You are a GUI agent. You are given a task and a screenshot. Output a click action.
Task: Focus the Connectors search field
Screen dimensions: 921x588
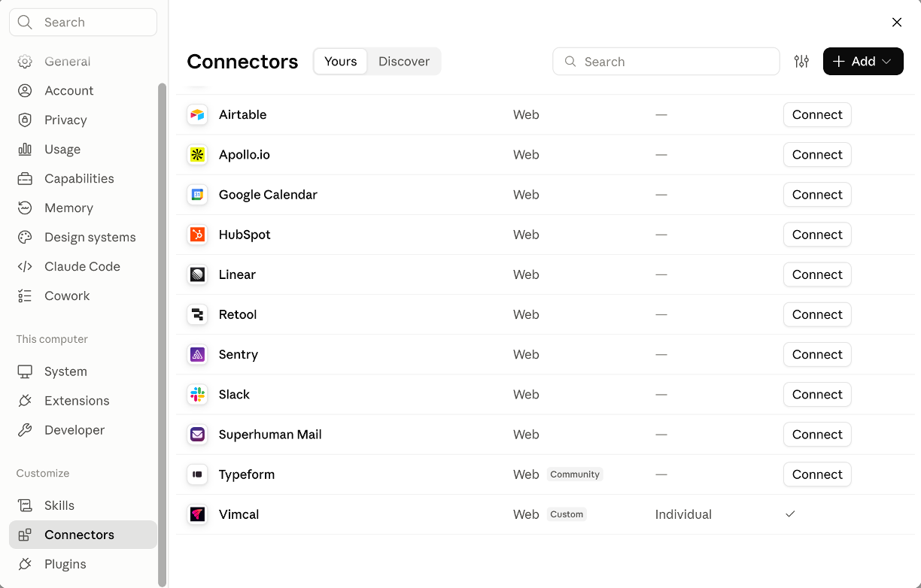(666, 62)
